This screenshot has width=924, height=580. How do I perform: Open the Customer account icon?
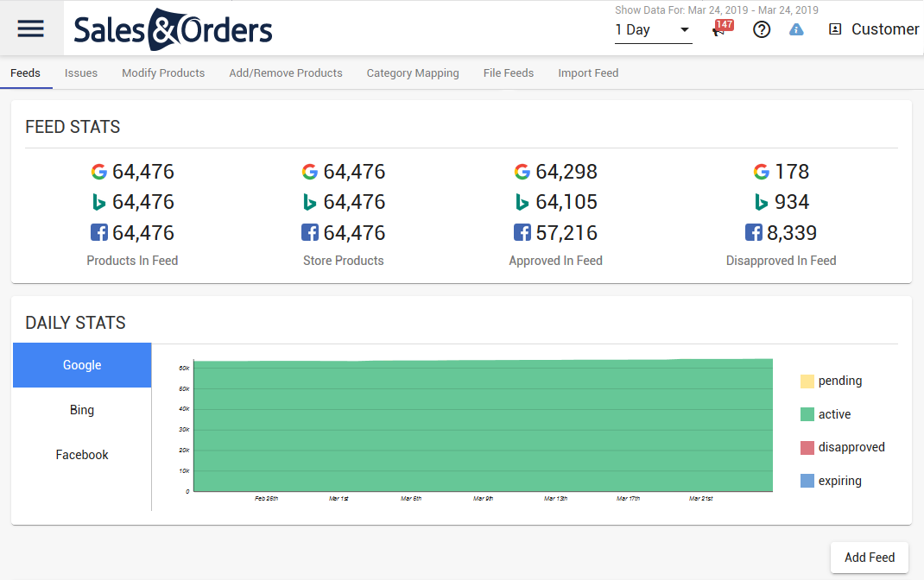tap(834, 28)
